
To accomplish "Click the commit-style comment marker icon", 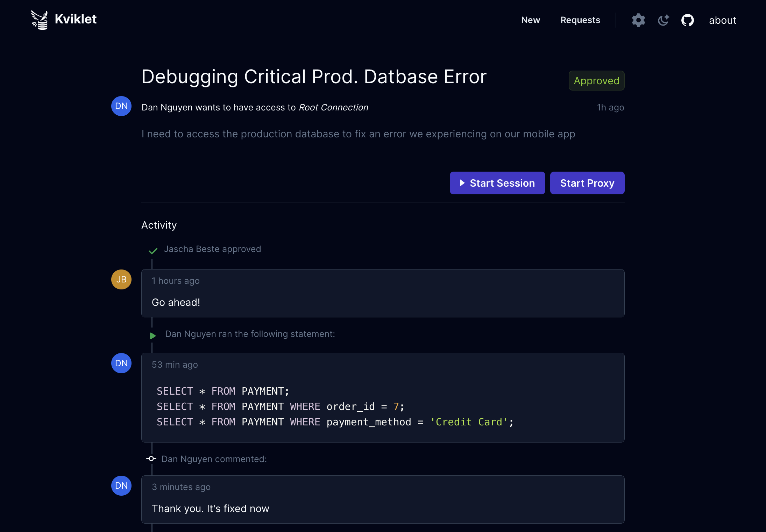I will [x=151, y=459].
